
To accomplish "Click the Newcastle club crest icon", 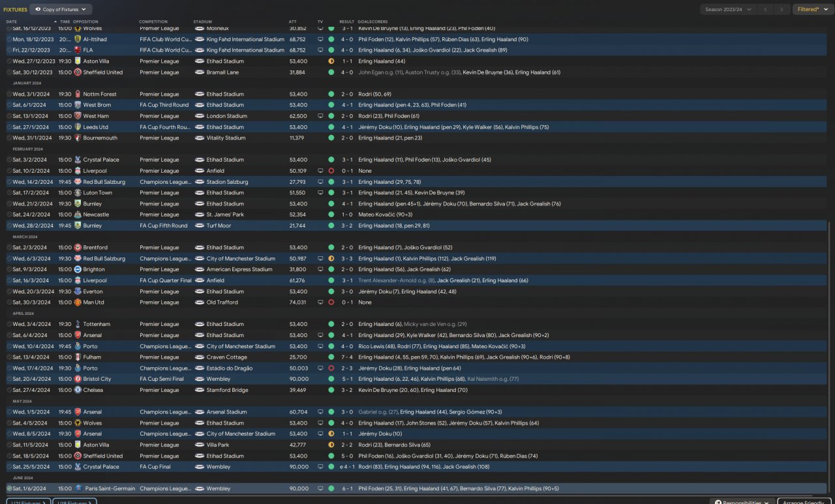I will [78, 215].
